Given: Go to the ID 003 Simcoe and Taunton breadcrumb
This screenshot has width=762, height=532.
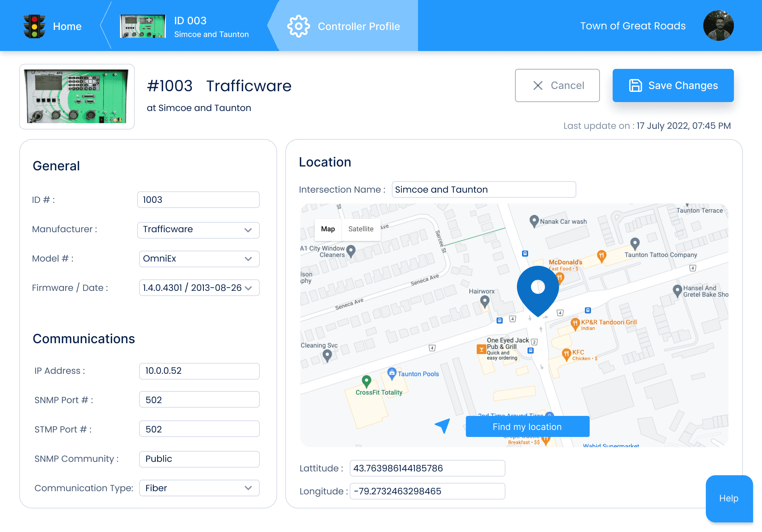Looking at the screenshot, I should [184, 26].
